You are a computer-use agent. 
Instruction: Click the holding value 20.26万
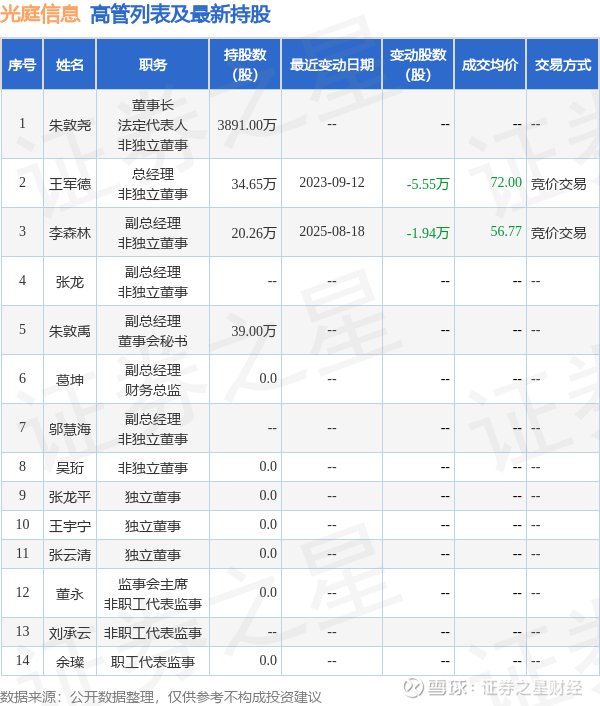[254, 233]
